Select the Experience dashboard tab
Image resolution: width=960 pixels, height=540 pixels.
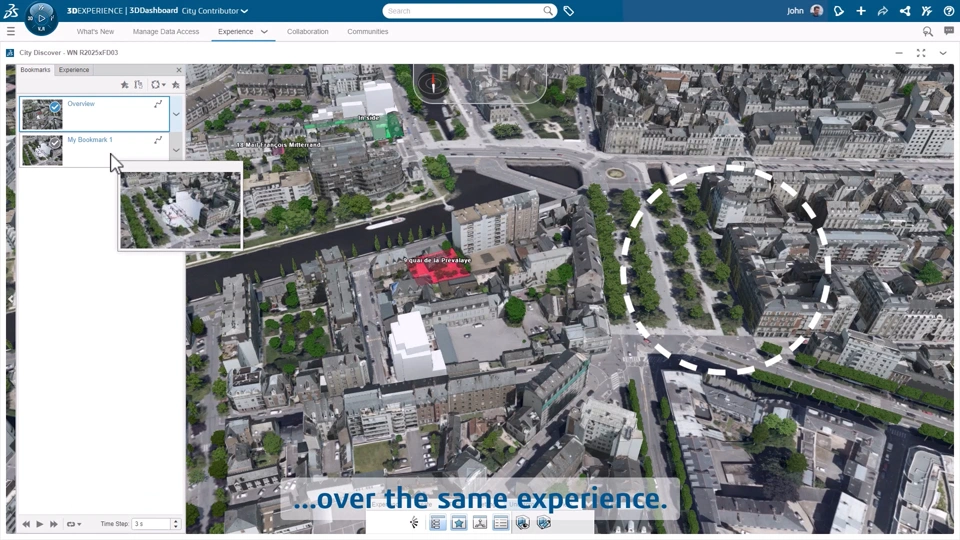pos(235,31)
